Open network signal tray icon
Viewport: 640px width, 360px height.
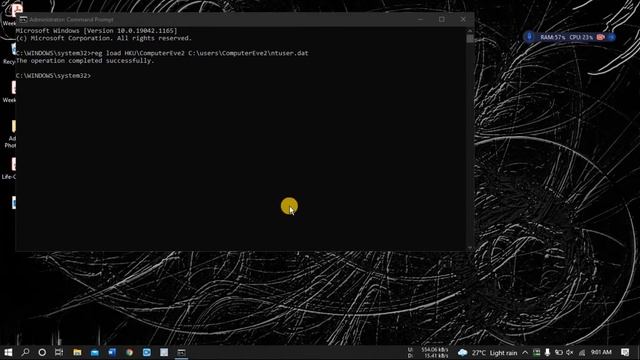[x=582, y=353]
